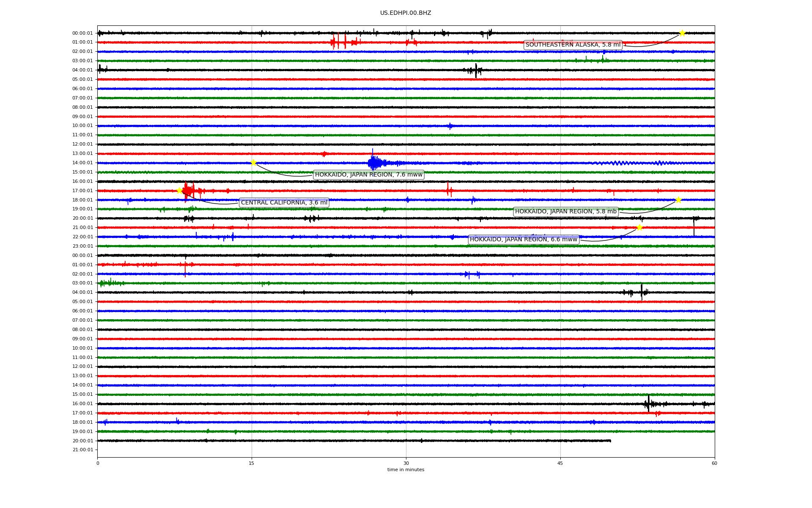Click the time in minutes axis label
Viewport: 812px width, 508px height.
406,469
